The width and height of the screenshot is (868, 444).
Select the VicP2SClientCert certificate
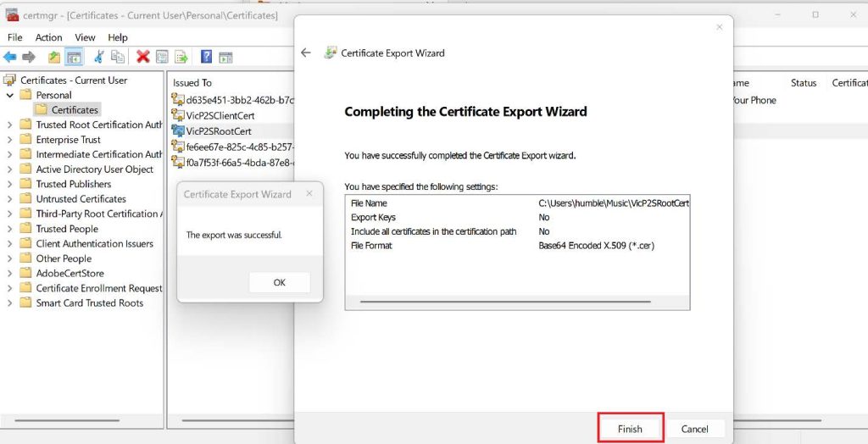(x=220, y=115)
